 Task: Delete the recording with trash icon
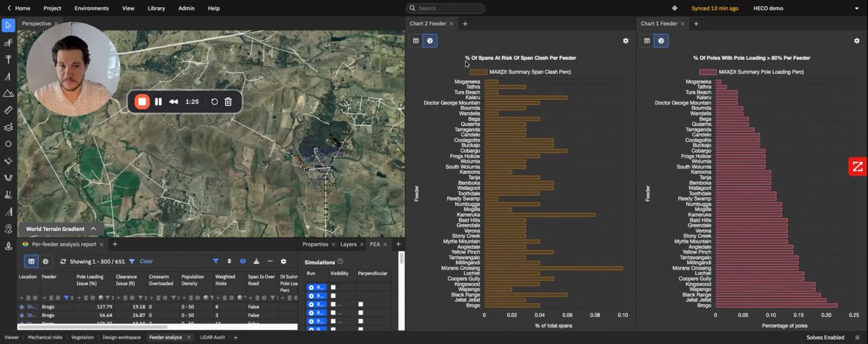pyautogui.click(x=229, y=102)
